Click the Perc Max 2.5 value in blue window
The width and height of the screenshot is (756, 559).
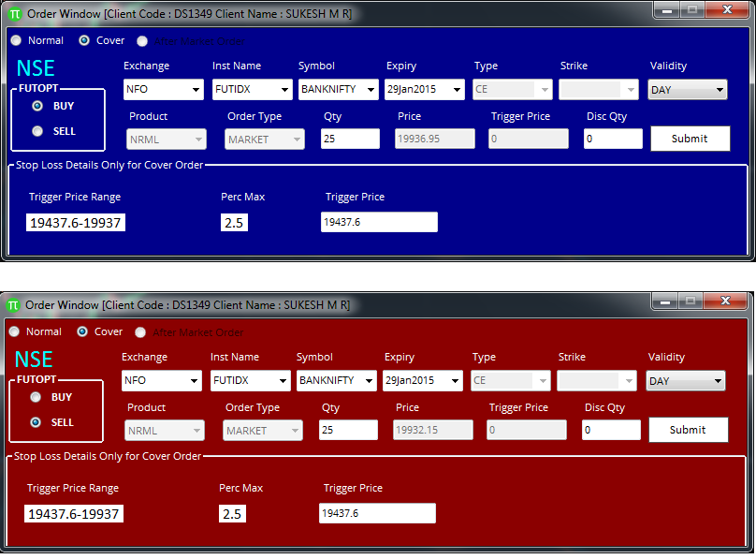pyautogui.click(x=234, y=223)
